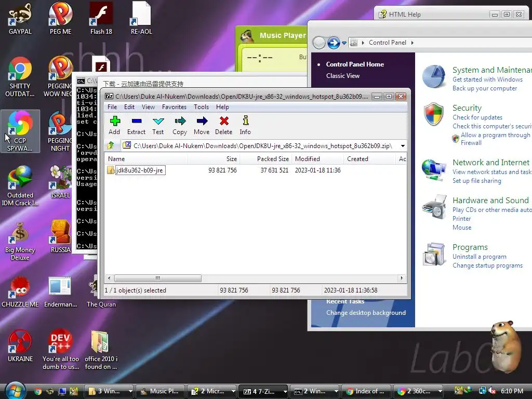The image size is (532, 399).
Task: Click Change startup programs link
Action: [487, 265]
